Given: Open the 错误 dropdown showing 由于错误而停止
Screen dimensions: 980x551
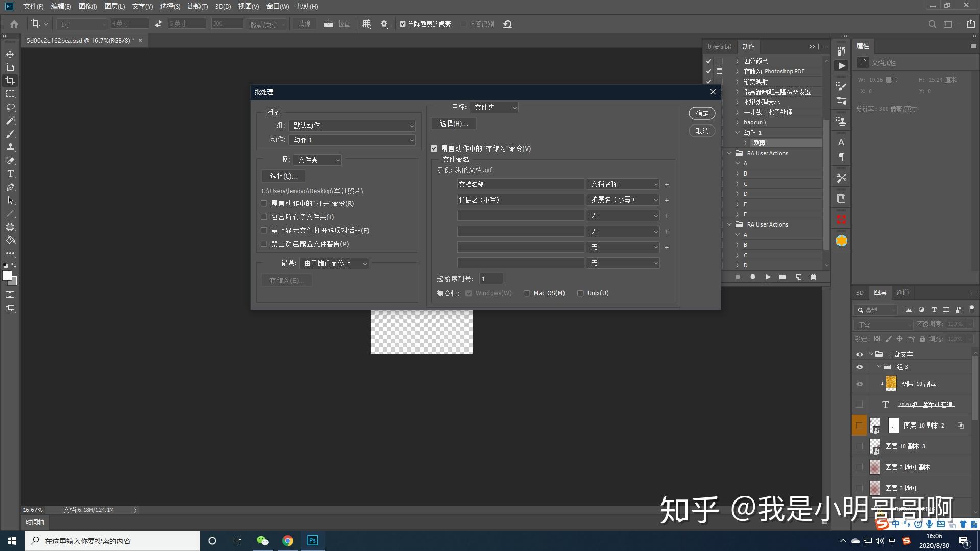Looking at the screenshot, I should pyautogui.click(x=334, y=263).
